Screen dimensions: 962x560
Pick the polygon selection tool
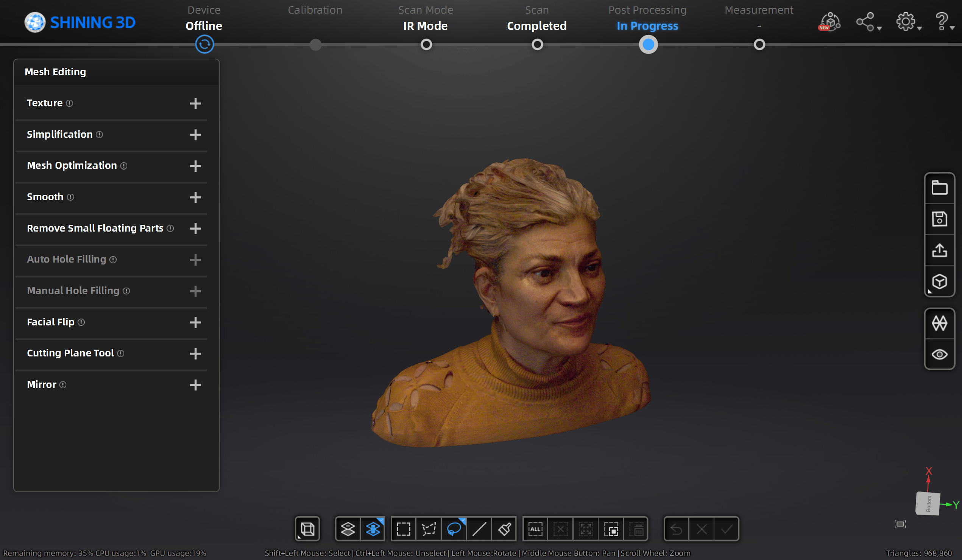click(x=429, y=529)
